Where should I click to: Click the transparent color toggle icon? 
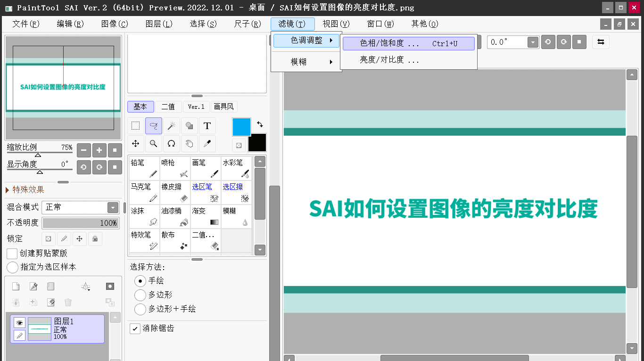239,145
